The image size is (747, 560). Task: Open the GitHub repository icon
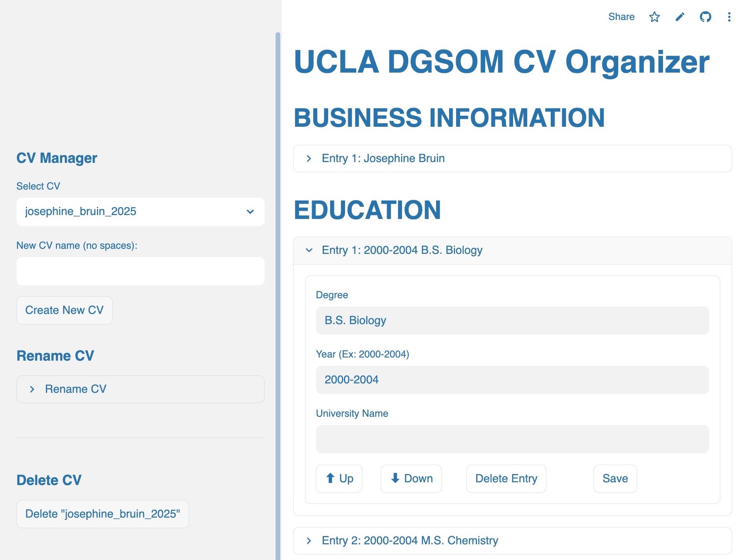point(705,17)
